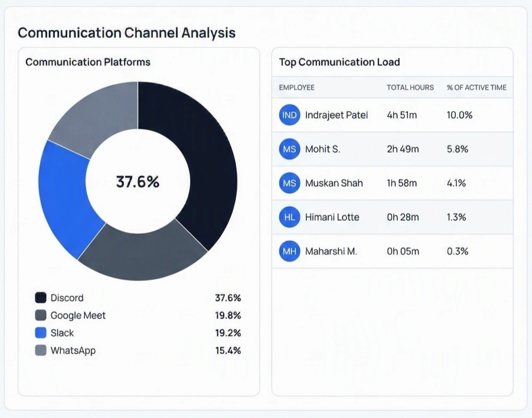Click the Discord legend label

67,298
